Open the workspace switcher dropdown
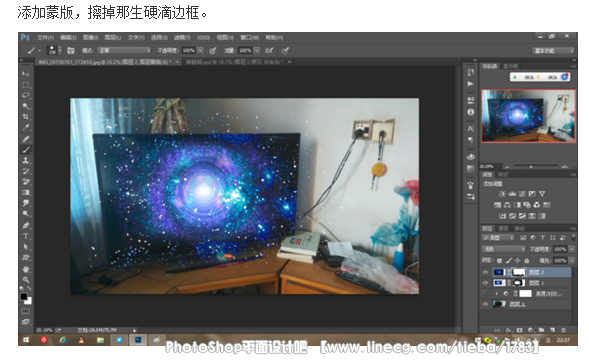Screen dimensions: 589x364 coord(553,50)
